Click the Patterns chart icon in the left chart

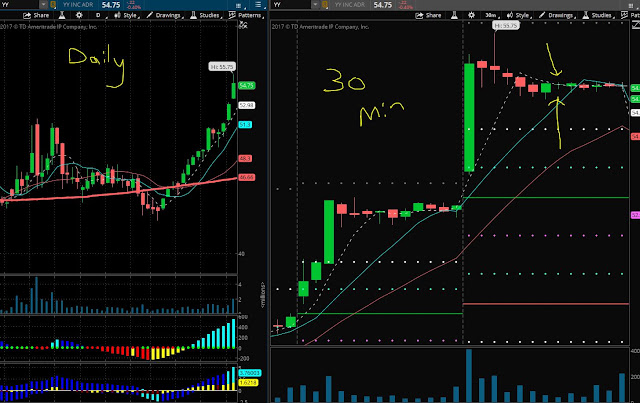coord(232,15)
